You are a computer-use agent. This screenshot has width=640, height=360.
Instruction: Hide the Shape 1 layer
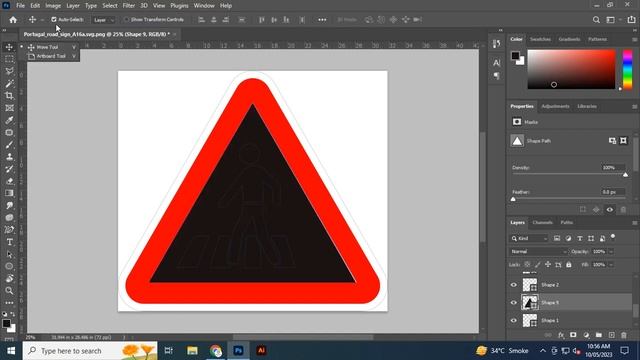pyautogui.click(x=513, y=320)
